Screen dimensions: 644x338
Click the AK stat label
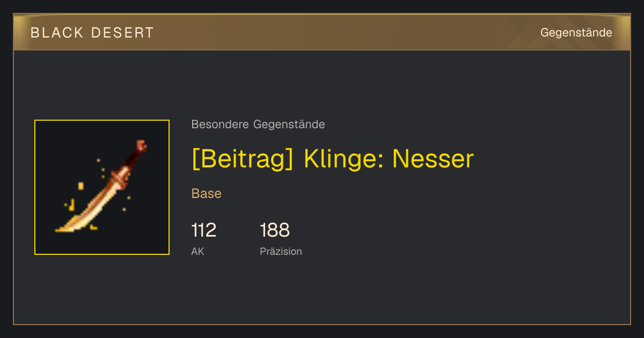coord(197,251)
